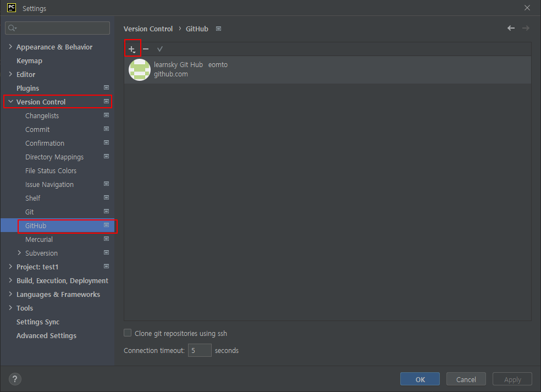Expand Languages & Frameworks section
The image size is (541, 392).
tap(10, 294)
